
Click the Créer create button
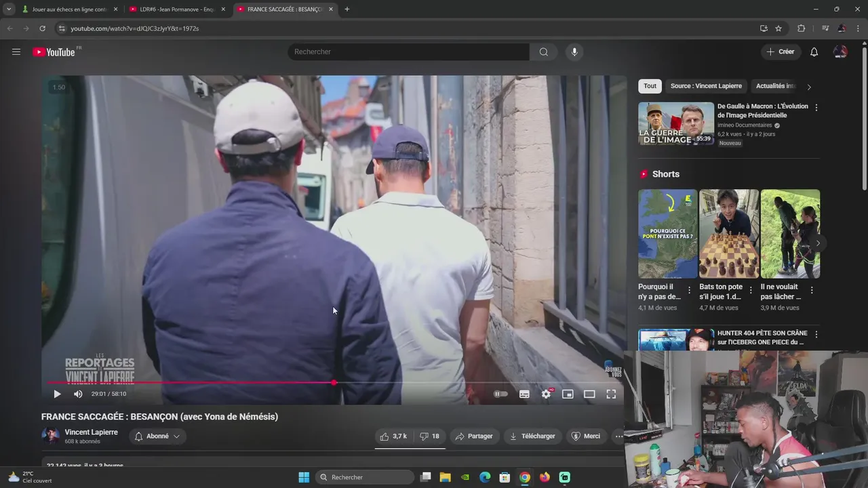781,52
